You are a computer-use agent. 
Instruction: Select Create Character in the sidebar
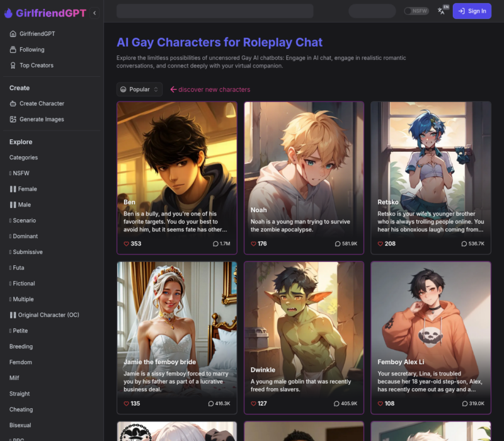42,103
